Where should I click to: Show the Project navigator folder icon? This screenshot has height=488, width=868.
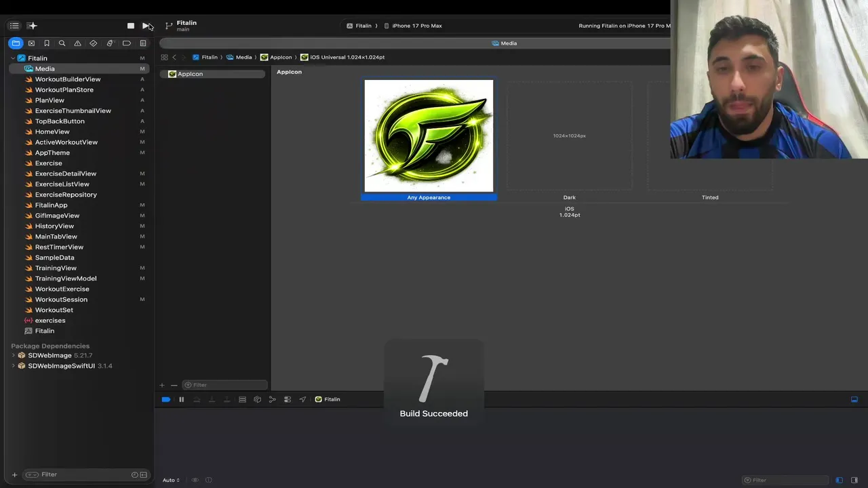tap(16, 43)
